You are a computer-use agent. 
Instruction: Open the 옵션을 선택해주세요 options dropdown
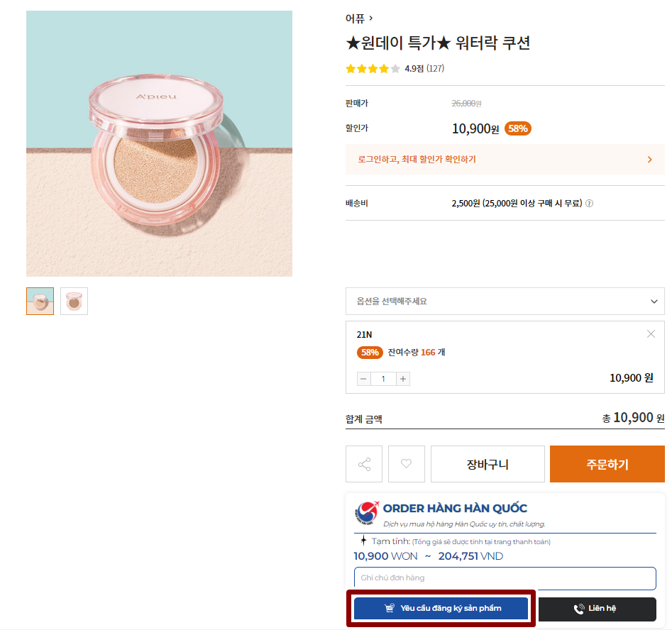point(505,302)
